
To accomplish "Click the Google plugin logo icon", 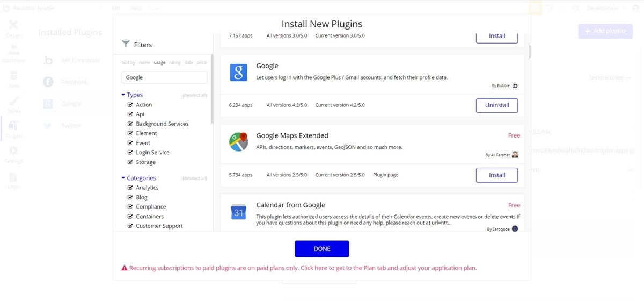I will [238, 73].
